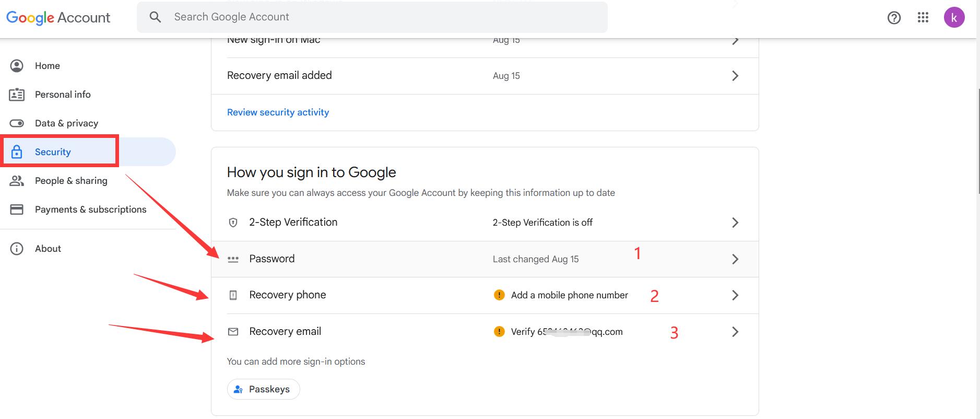This screenshot has width=980, height=419.
Task: Click Review security activity link
Action: click(278, 112)
